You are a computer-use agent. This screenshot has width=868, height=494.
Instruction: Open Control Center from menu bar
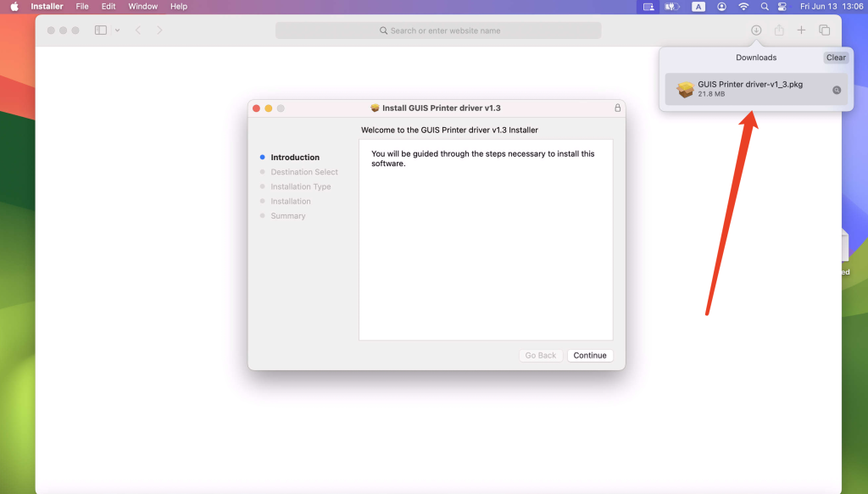point(782,7)
